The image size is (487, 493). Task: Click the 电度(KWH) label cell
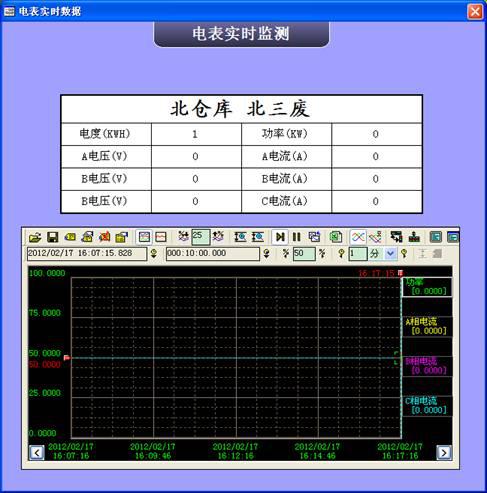[x=106, y=134]
